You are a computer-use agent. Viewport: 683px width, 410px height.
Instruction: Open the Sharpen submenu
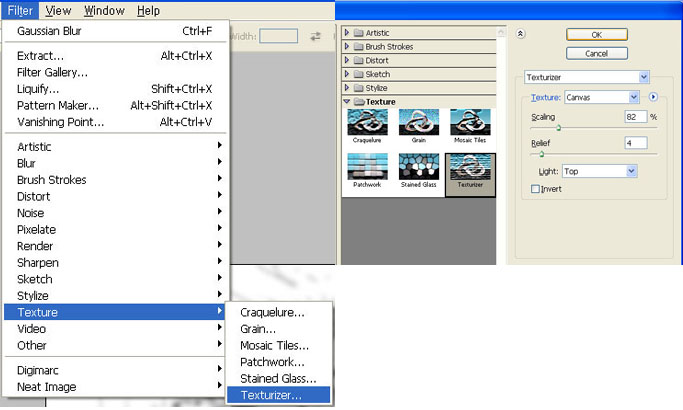coord(115,262)
